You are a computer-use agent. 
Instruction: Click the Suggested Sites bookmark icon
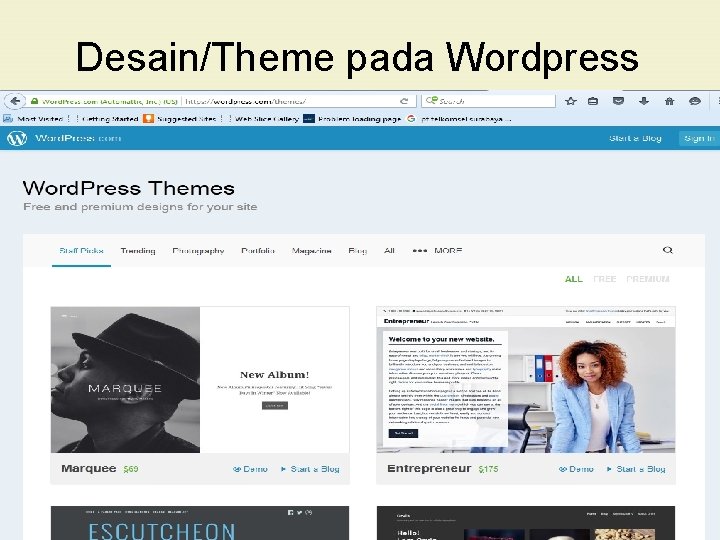148,119
